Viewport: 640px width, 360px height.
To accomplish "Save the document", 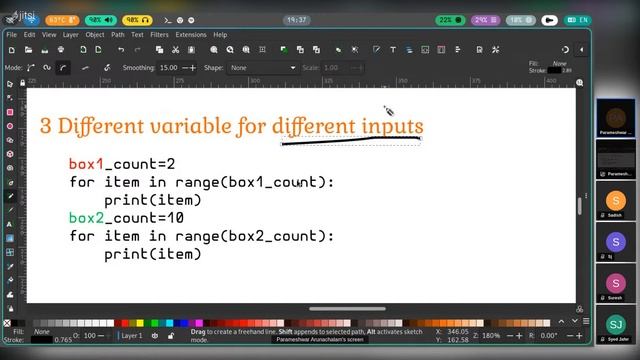I will pos(44,50).
